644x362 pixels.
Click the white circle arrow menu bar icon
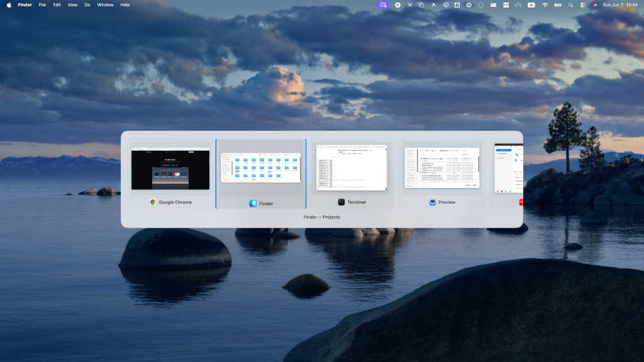pos(397,5)
